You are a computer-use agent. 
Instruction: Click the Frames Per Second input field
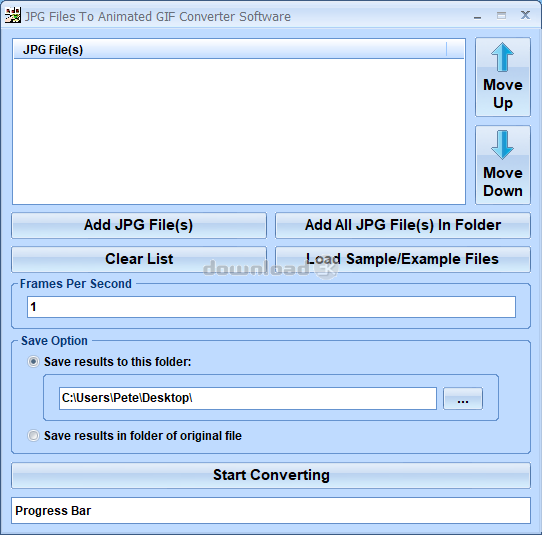271,307
